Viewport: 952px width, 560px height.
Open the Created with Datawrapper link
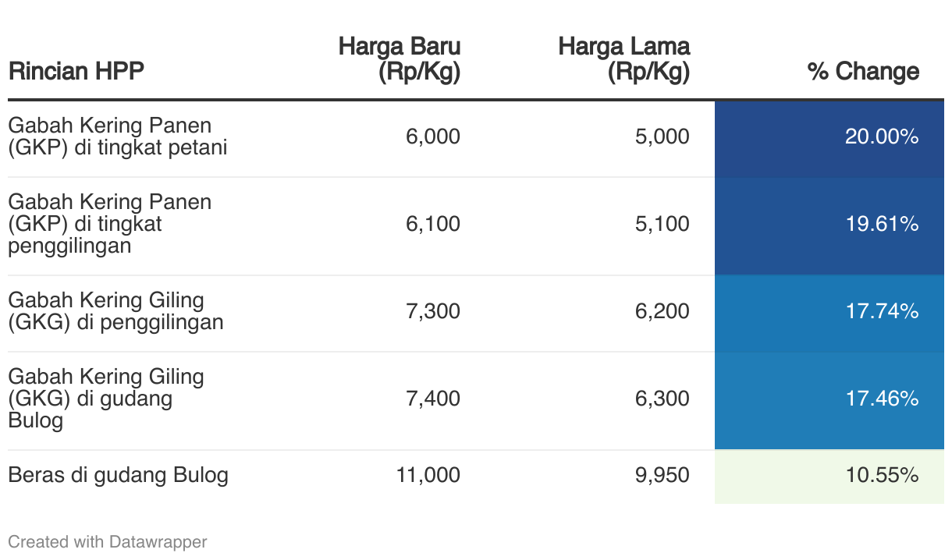pyautogui.click(x=108, y=541)
